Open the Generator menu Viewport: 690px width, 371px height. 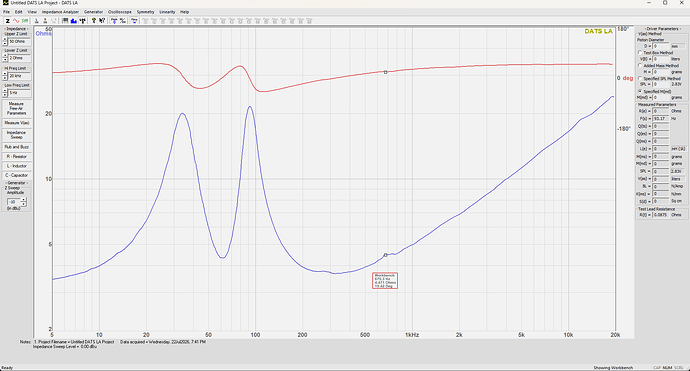tap(93, 12)
